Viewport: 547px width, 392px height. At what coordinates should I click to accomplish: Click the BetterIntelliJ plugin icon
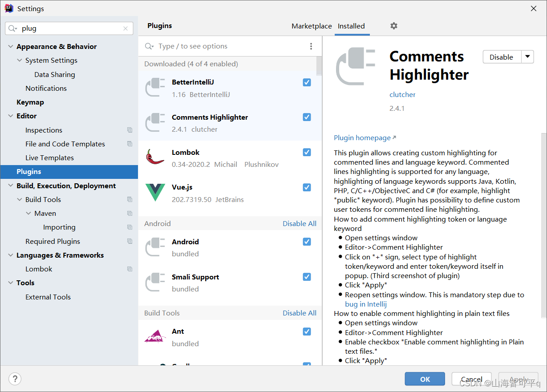(155, 88)
